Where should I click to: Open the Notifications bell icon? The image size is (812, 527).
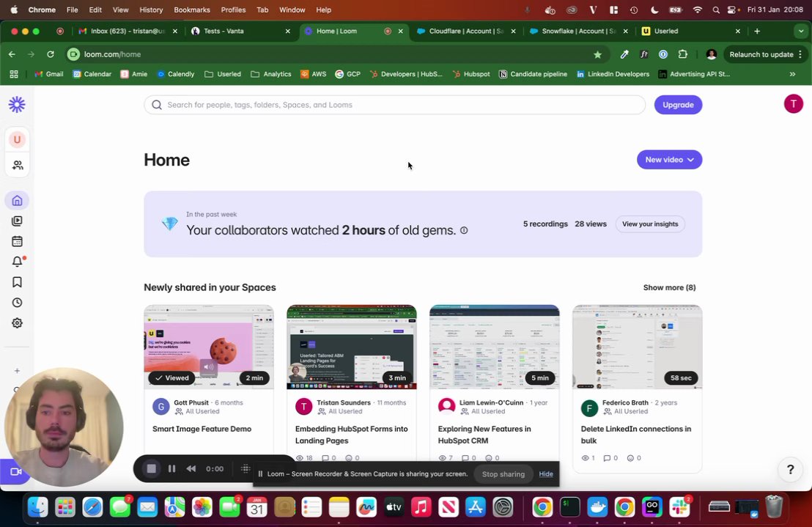pos(17,262)
